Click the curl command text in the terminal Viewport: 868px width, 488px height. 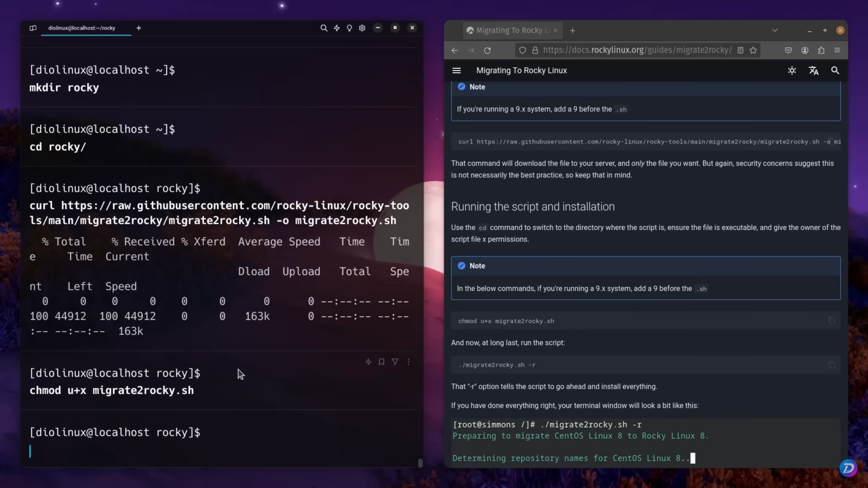tap(219, 213)
